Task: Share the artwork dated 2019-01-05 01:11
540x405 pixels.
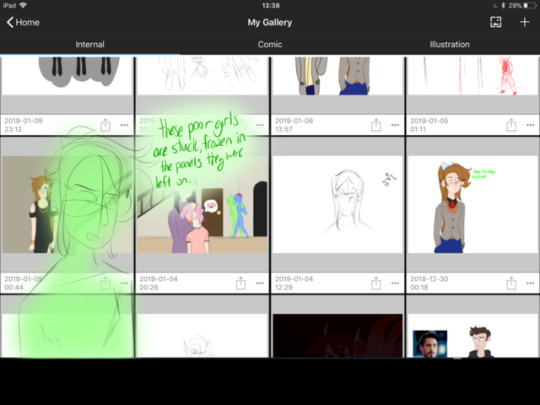Action: point(511,125)
